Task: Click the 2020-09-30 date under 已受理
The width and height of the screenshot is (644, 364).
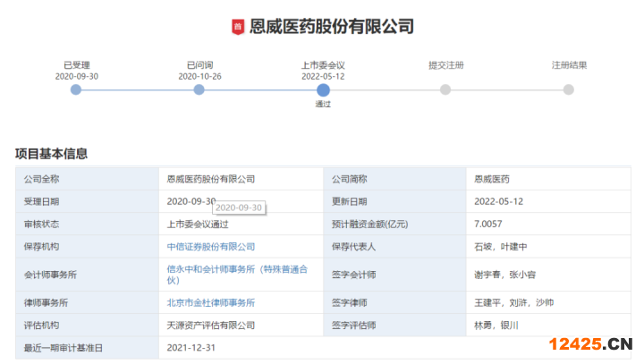Action: point(77,76)
